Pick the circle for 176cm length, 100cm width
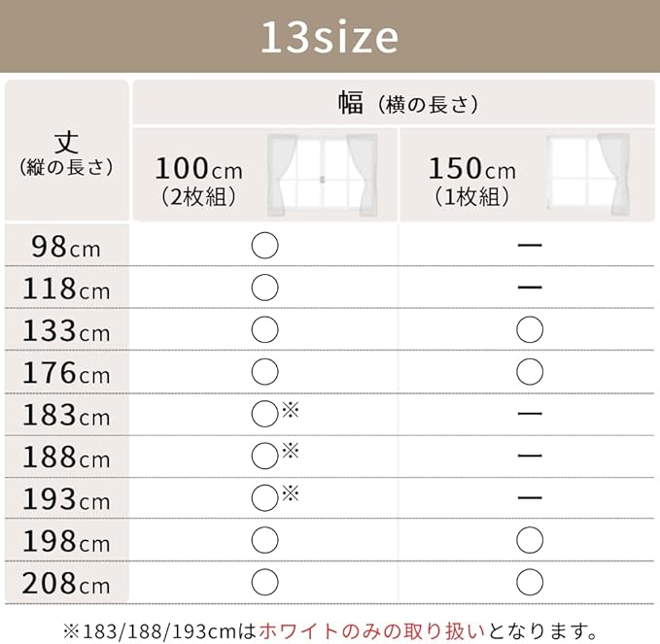This screenshot has width=660, height=644. tap(264, 372)
